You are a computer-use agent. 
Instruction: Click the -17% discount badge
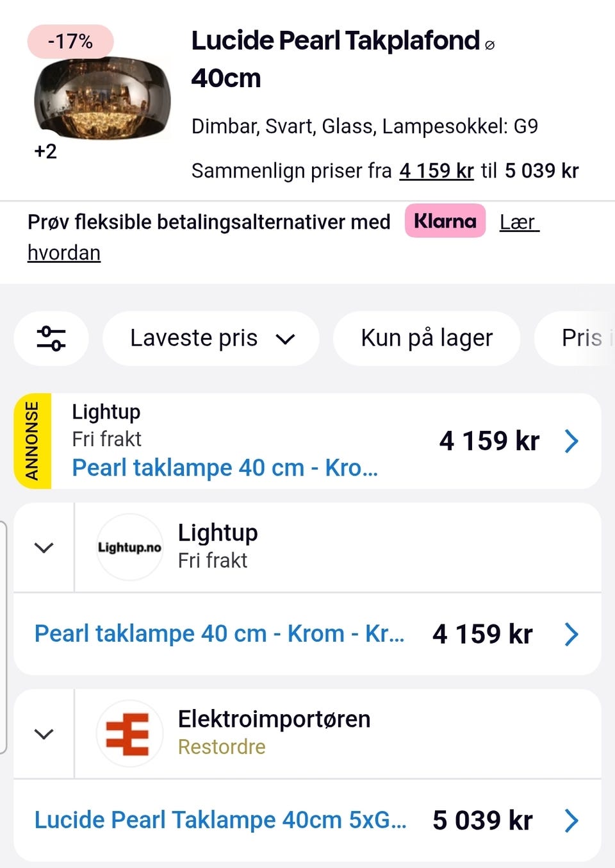pos(70,42)
